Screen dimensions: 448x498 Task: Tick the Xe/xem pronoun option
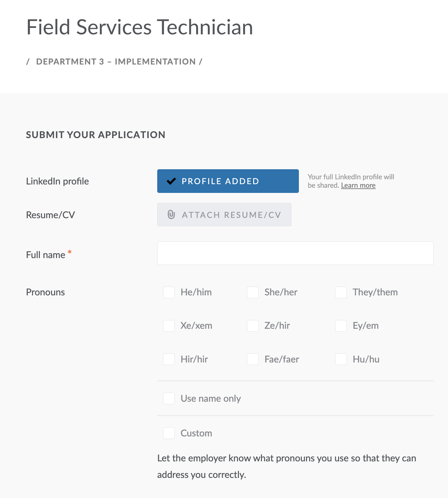point(169,326)
